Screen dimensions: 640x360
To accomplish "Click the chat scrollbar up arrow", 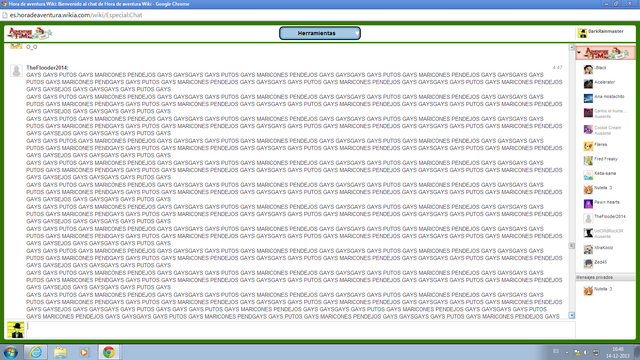I will 572,47.
